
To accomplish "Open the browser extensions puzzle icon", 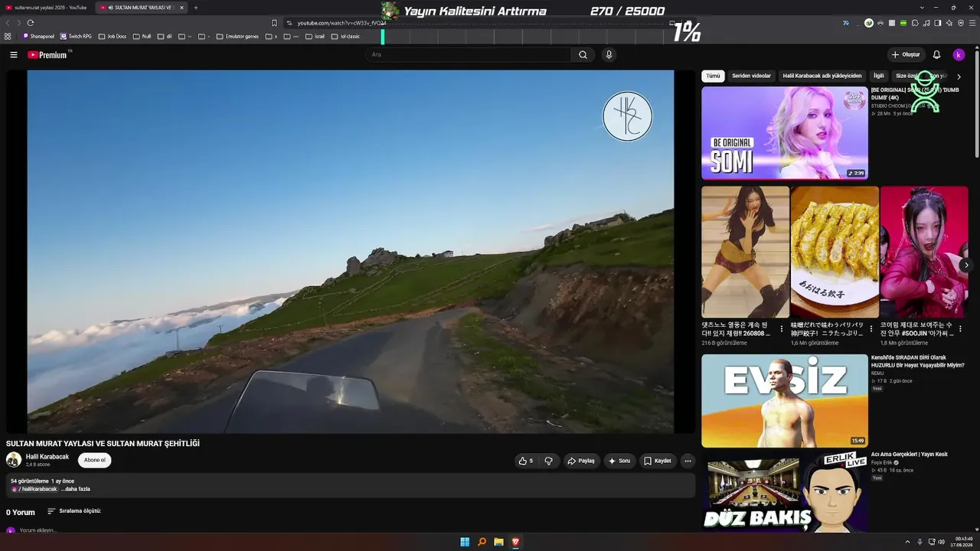I will tap(915, 23).
